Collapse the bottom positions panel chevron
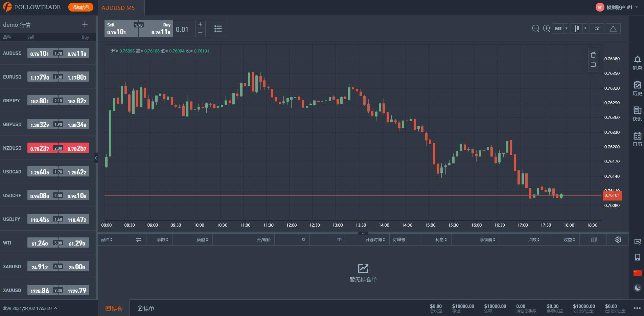This screenshot has width=644, height=316. click(363, 233)
